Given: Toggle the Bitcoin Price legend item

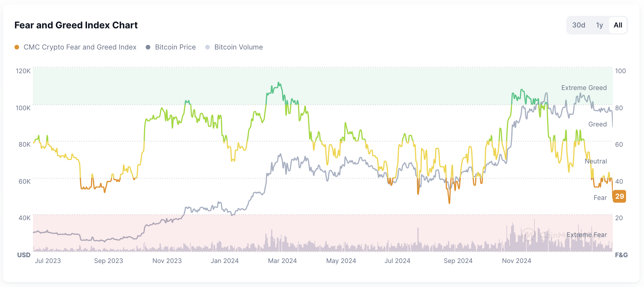Looking at the screenshot, I should (175, 47).
